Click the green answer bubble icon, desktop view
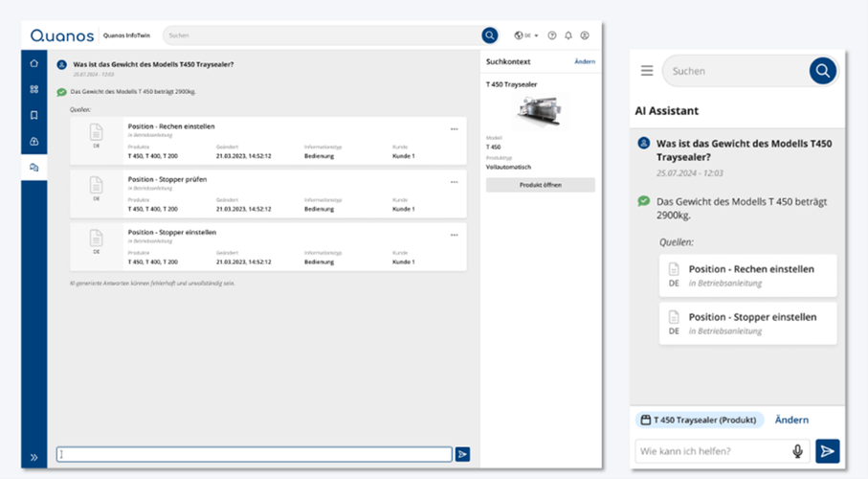This screenshot has width=868, height=479. pos(61,92)
